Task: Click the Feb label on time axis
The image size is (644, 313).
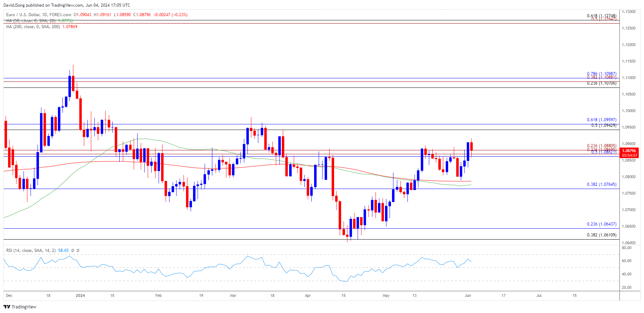Action: (159, 295)
